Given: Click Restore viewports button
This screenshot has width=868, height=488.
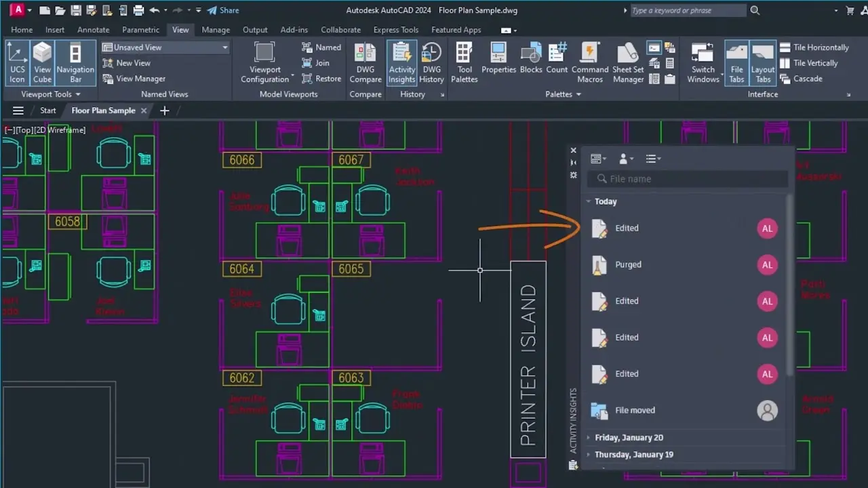Looking at the screenshot, I should pos(321,79).
